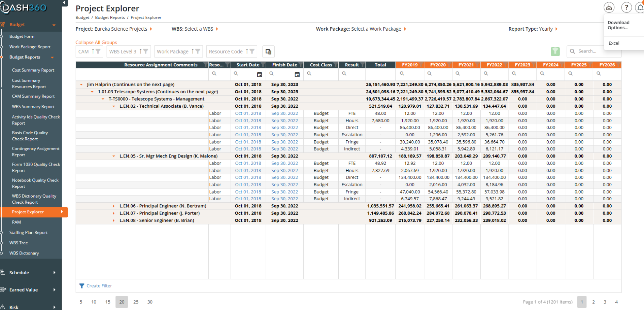Collapse the T-TS0000 Telescope Systems Management group
This screenshot has height=310, width=644.
(103, 99)
